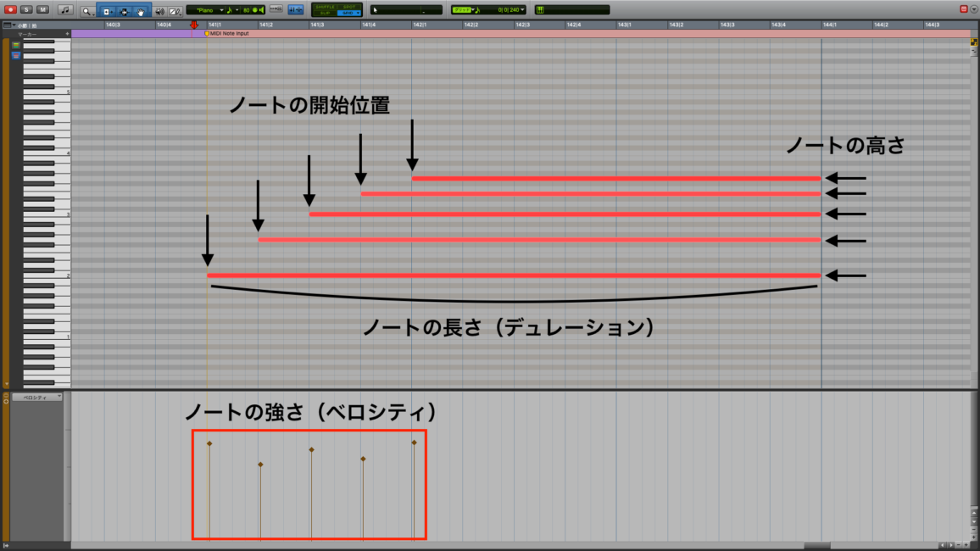Click the link timeline selection icon
Viewport: 980px width, 551px height.
click(x=295, y=9)
